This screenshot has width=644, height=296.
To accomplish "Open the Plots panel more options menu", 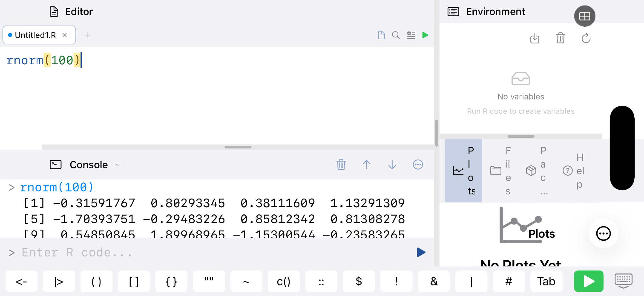I will point(603,234).
